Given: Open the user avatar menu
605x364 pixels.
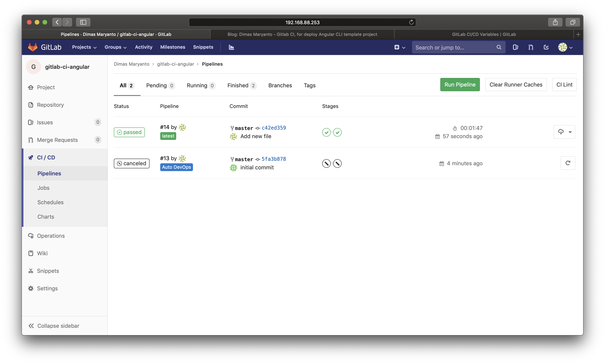Looking at the screenshot, I should click(565, 47).
